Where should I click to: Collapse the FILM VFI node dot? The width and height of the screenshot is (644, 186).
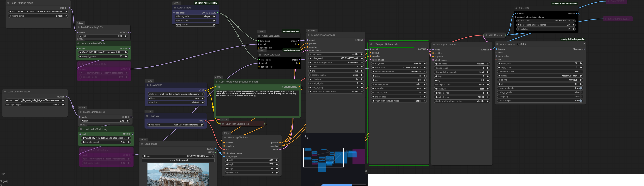[516, 8]
